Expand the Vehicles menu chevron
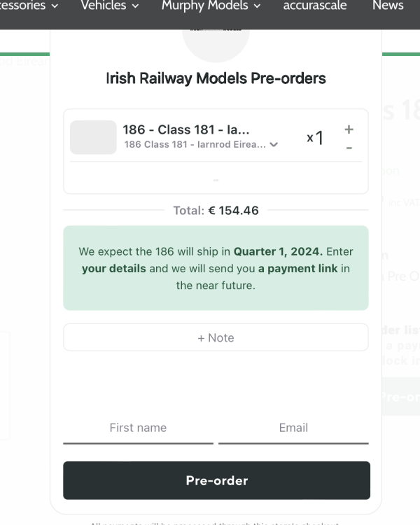Viewport: 420px width, 525px height. tap(135, 6)
